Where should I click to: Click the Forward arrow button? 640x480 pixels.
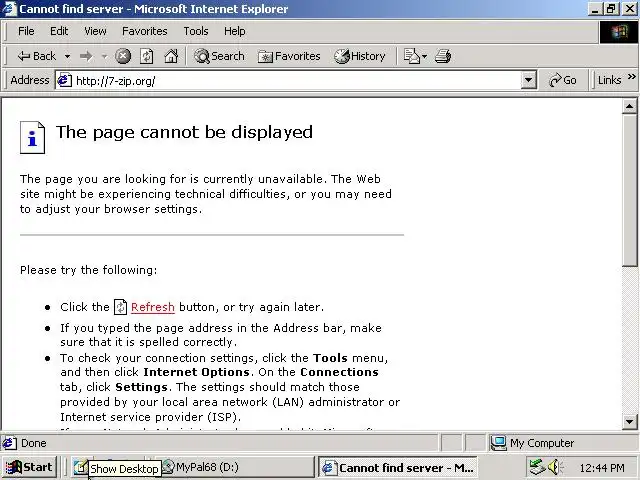(86, 56)
